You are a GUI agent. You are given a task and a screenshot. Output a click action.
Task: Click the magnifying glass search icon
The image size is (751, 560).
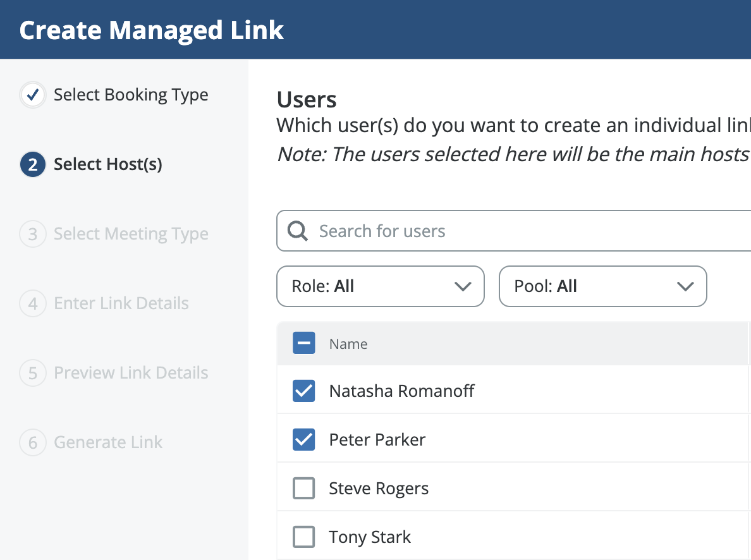[298, 231]
